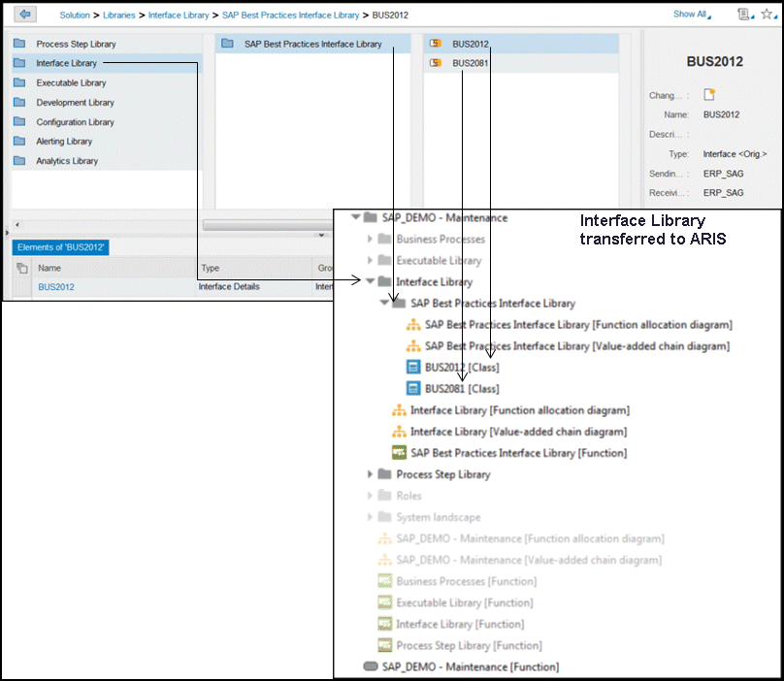Collapse the Interface Library tree folder

click(370, 281)
